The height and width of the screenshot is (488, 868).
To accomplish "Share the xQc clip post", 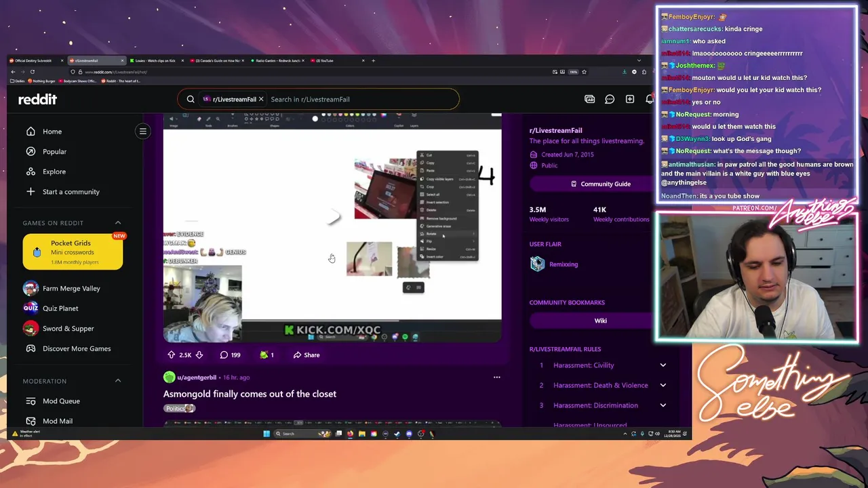I will [x=307, y=354].
